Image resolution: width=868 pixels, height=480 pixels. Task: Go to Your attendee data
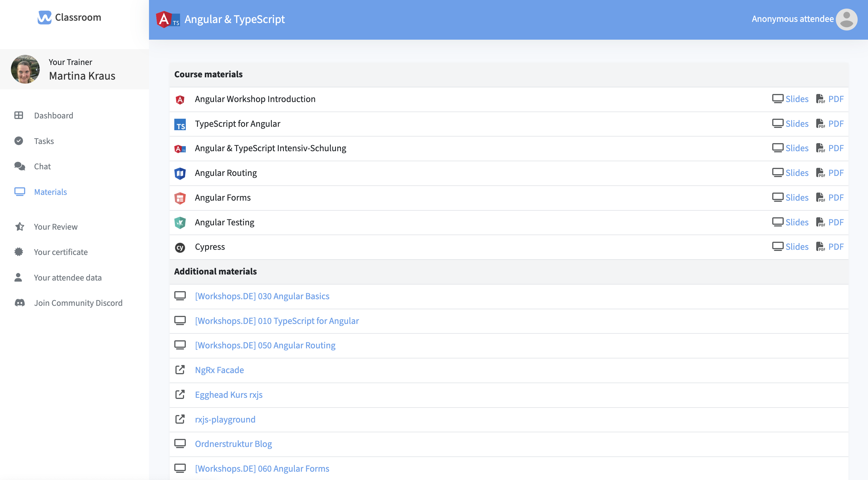67,278
